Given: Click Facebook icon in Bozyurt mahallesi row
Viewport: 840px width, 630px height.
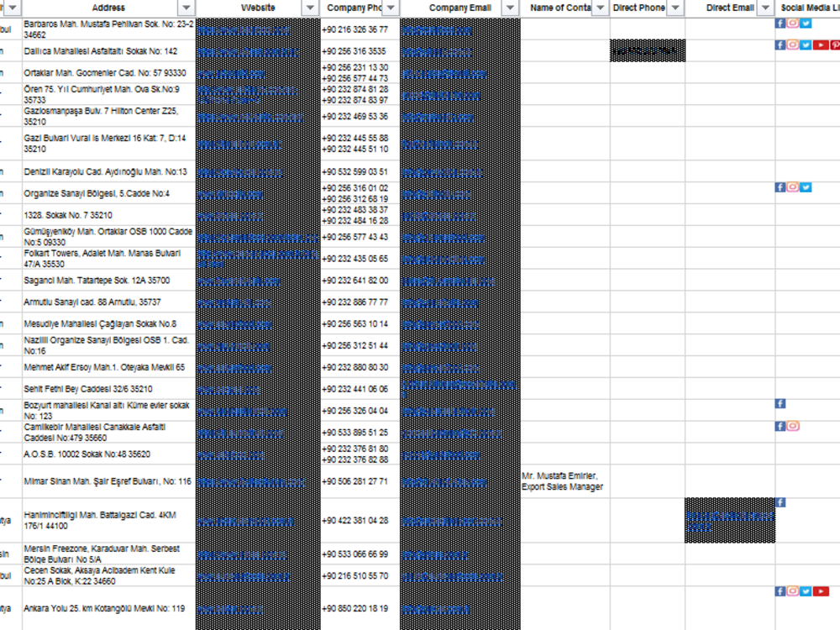Looking at the screenshot, I should [780, 403].
